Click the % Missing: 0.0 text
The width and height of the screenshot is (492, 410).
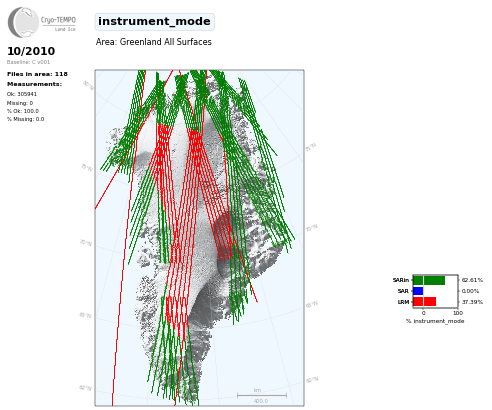pos(25,119)
